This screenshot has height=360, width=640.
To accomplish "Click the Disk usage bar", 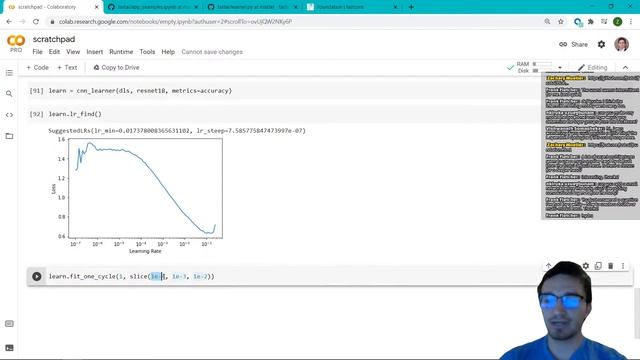I will (x=542, y=71).
